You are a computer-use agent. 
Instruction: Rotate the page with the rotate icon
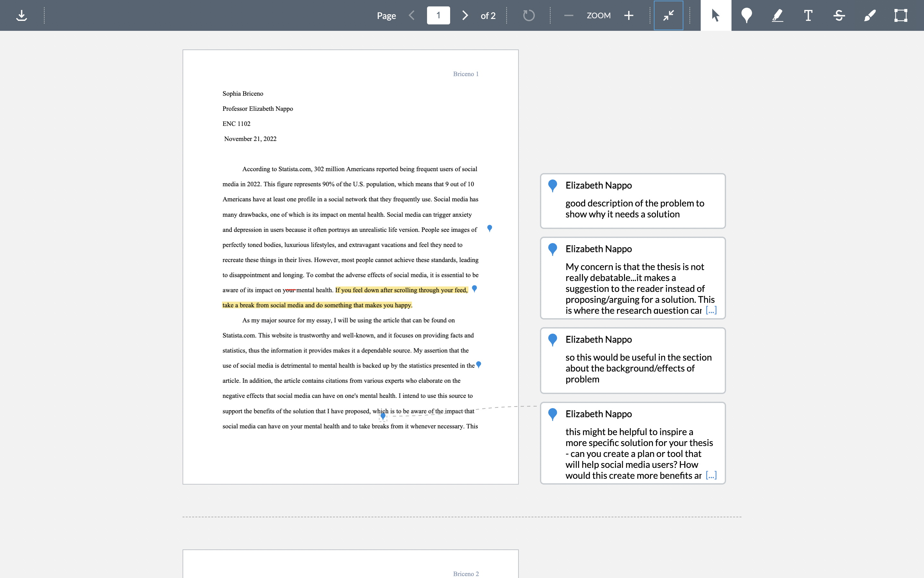528,15
